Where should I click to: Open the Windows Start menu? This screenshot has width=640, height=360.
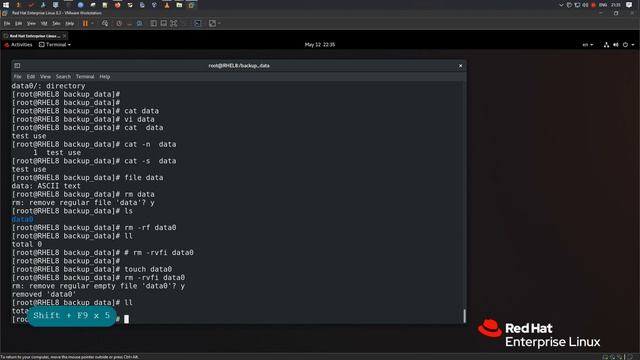point(6,5)
